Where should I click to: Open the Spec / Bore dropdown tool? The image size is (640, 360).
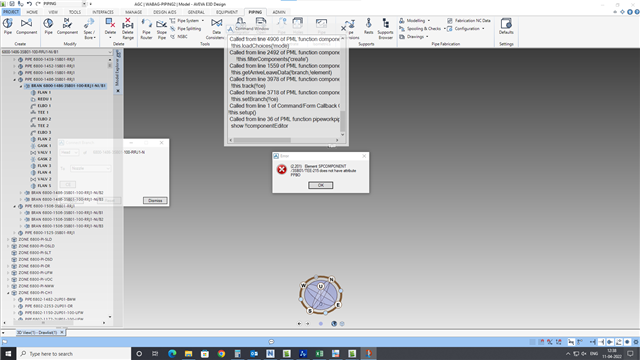point(89,29)
